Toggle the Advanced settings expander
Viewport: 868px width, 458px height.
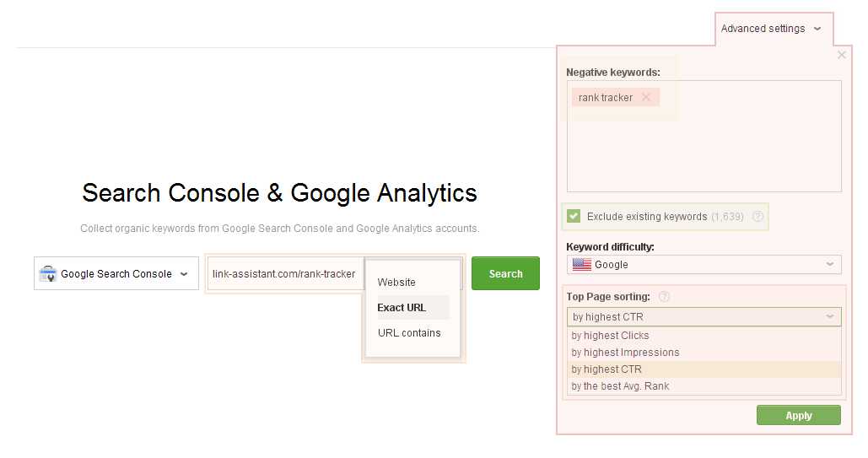(771, 29)
